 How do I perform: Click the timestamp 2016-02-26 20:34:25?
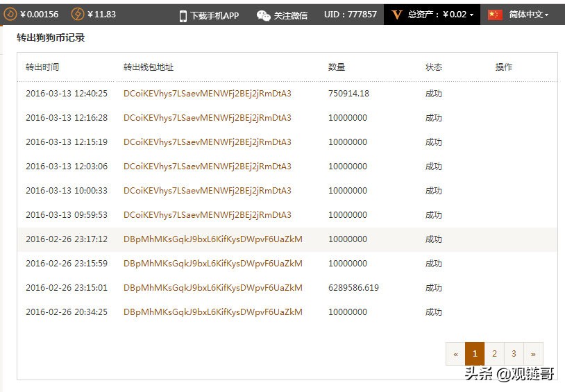point(67,312)
